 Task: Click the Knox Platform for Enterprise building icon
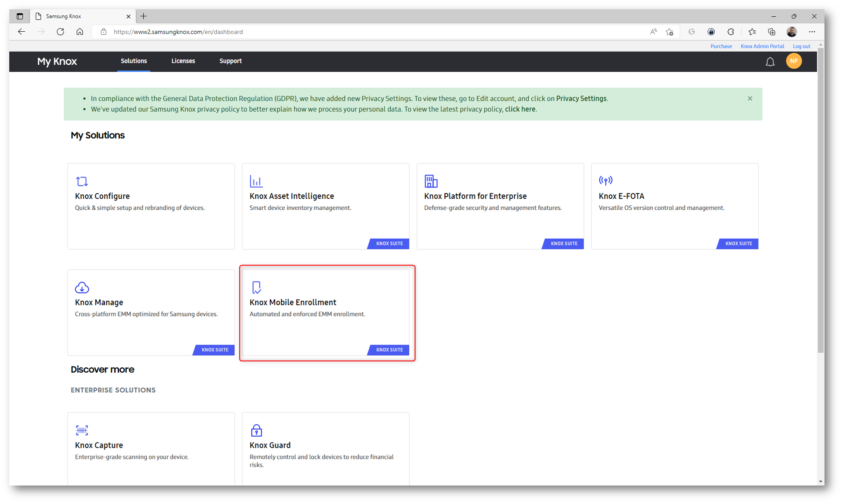coord(431,181)
